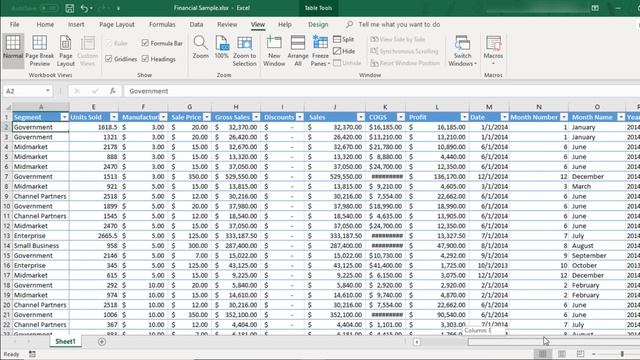
Task: Click the macro recording status bar icon
Action: pyautogui.click(x=32, y=354)
